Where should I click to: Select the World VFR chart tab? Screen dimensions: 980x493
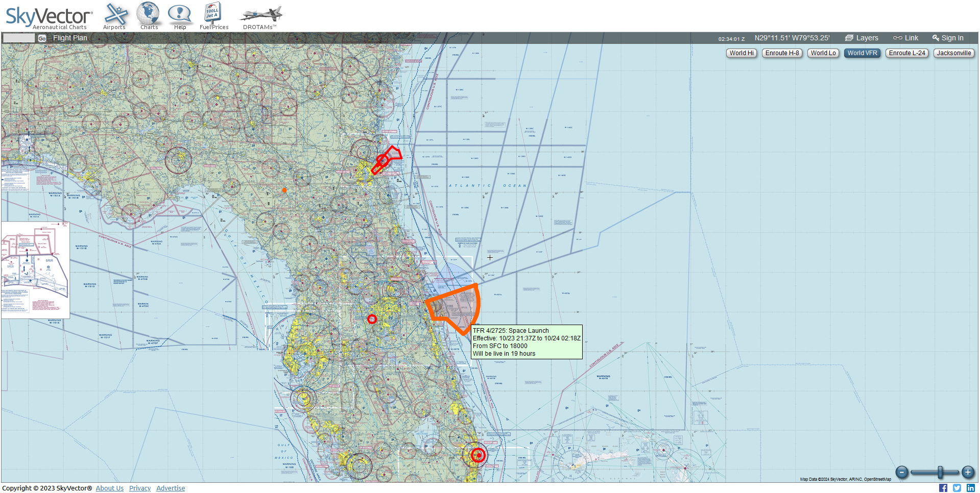pos(862,53)
